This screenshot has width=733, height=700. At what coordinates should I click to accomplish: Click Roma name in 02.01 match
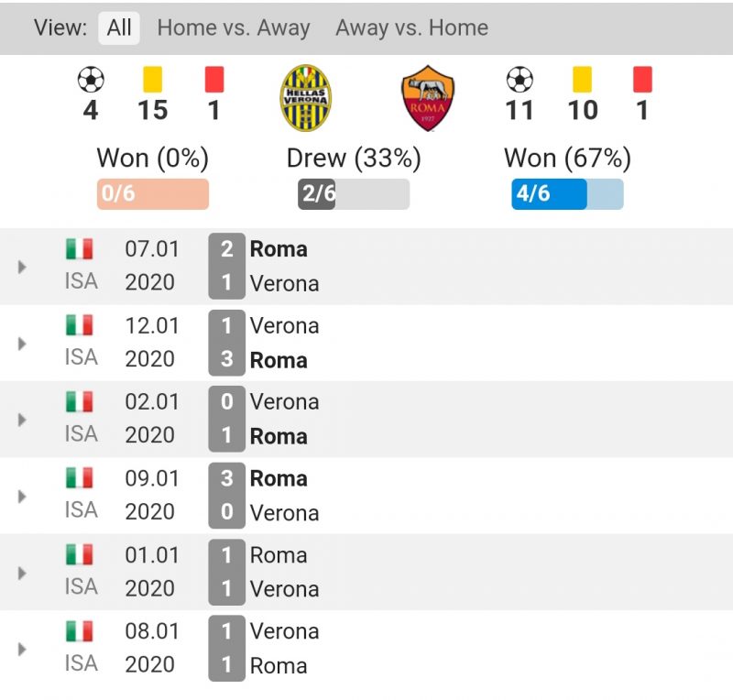(279, 437)
